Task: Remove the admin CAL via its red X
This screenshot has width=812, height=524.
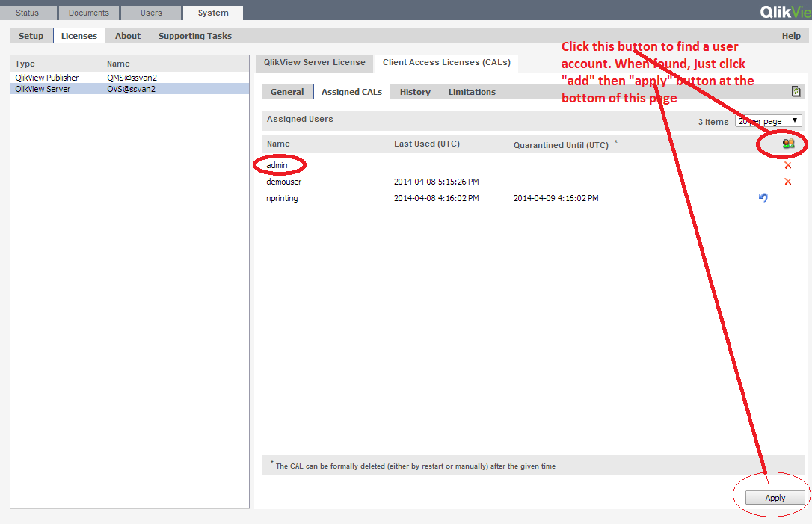Action: tap(787, 164)
